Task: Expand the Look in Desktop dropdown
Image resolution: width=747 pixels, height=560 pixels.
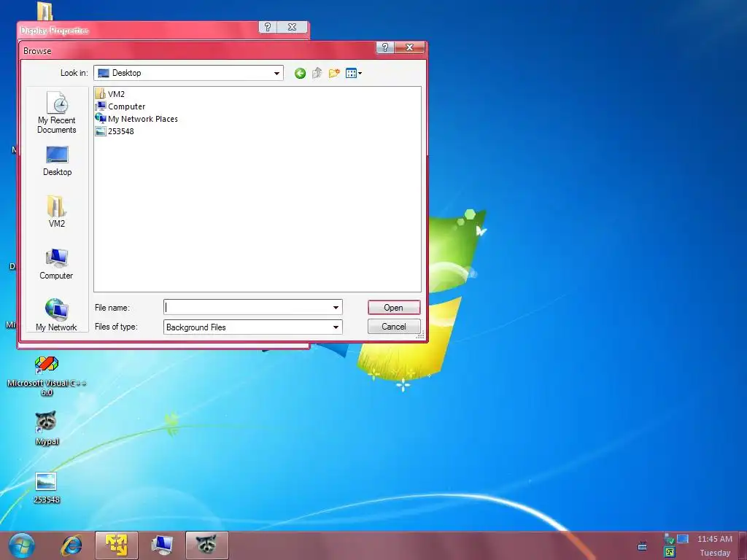Action: pos(276,74)
